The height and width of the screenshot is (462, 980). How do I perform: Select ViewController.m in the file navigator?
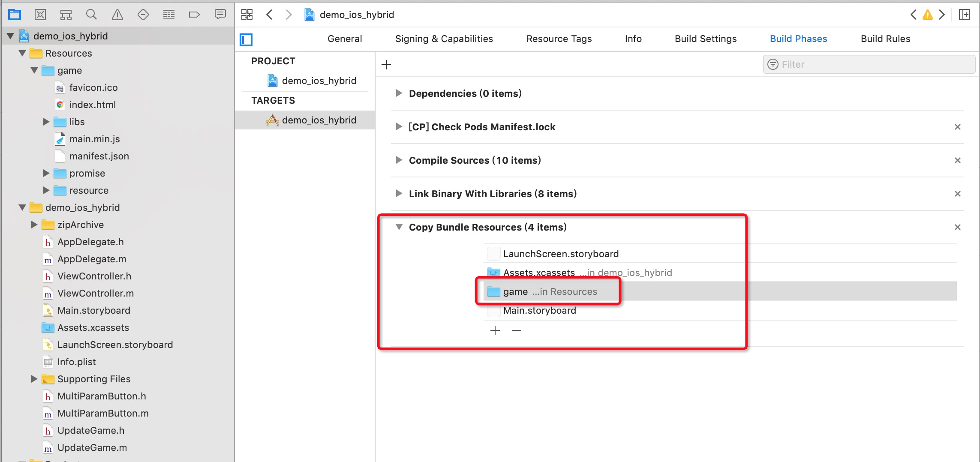tap(96, 293)
